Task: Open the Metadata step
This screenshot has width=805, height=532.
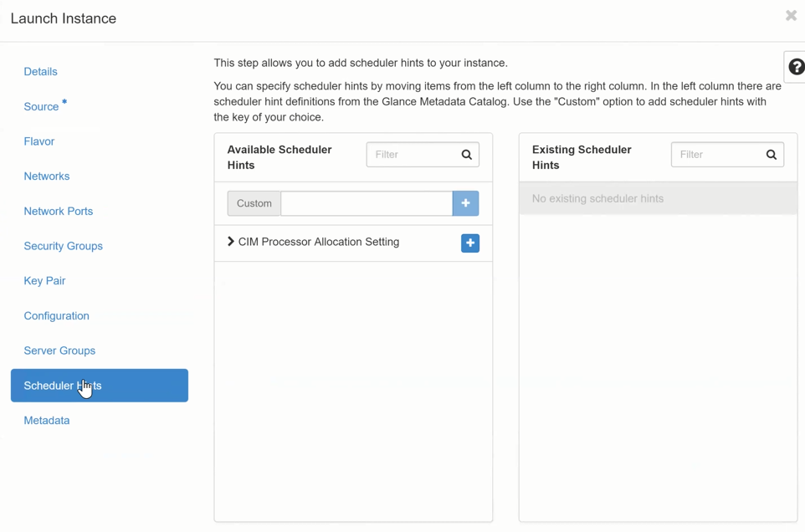Action: coord(47,421)
